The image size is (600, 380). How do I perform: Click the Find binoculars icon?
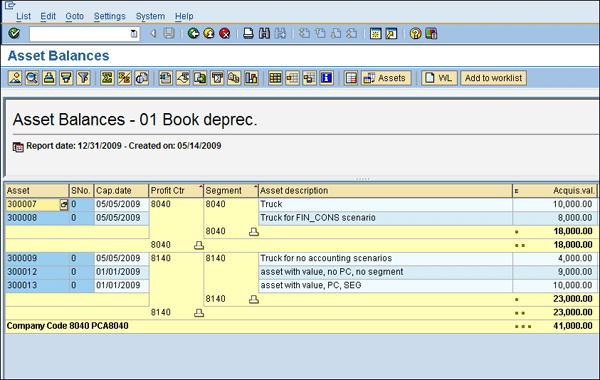point(264,34)
